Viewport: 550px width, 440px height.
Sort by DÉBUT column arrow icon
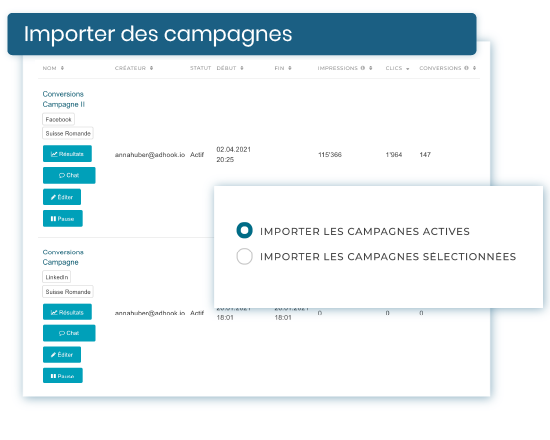242,68
